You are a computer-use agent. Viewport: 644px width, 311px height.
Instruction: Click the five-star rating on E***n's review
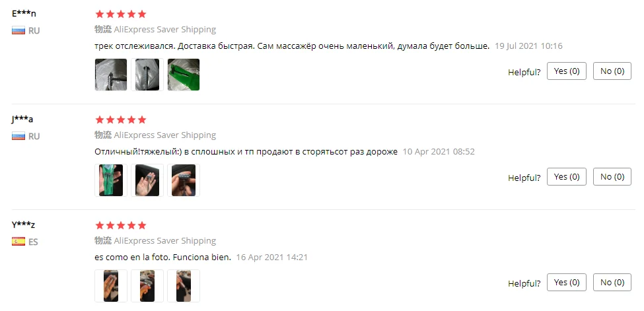(x=121, y=14)
